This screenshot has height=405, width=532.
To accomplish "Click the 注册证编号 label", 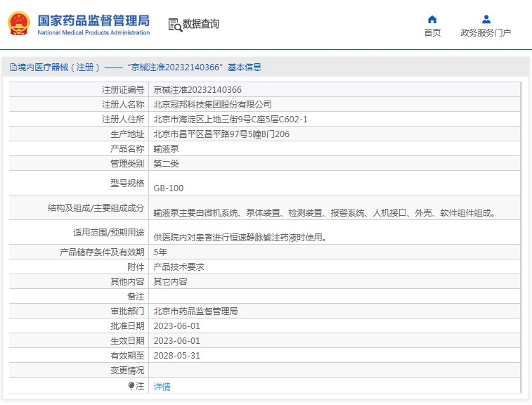I will tap(123, 89).
